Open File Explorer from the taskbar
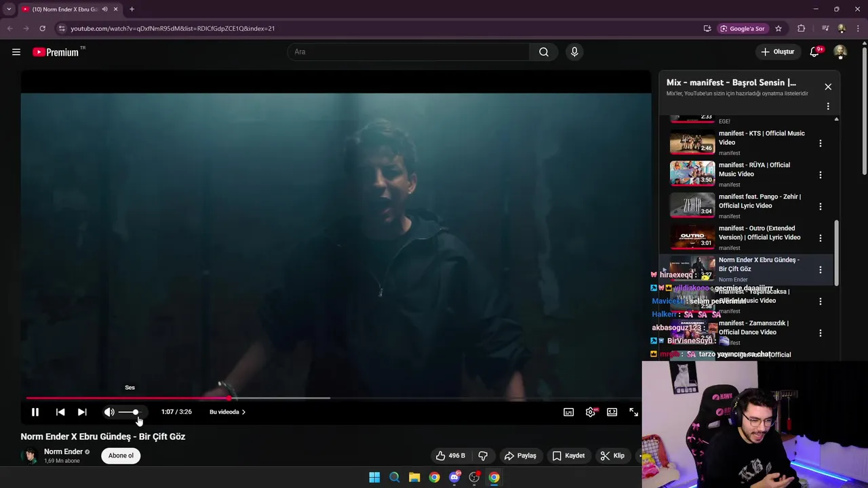This screenshot has width=868, height=488. click(414, 478)
